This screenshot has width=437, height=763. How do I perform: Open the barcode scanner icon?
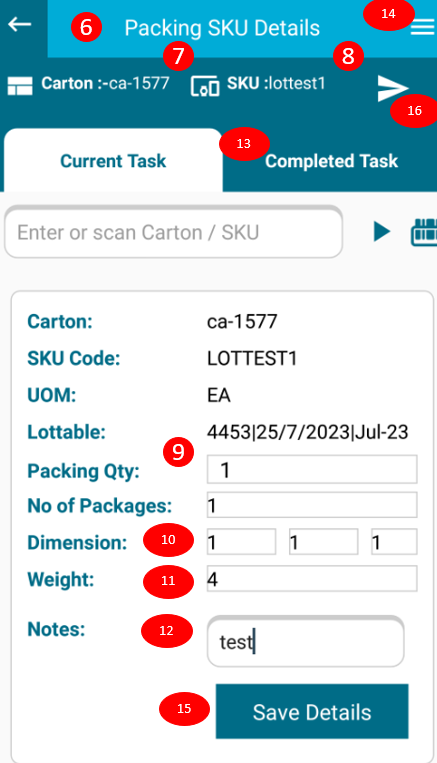coord(424,232)
